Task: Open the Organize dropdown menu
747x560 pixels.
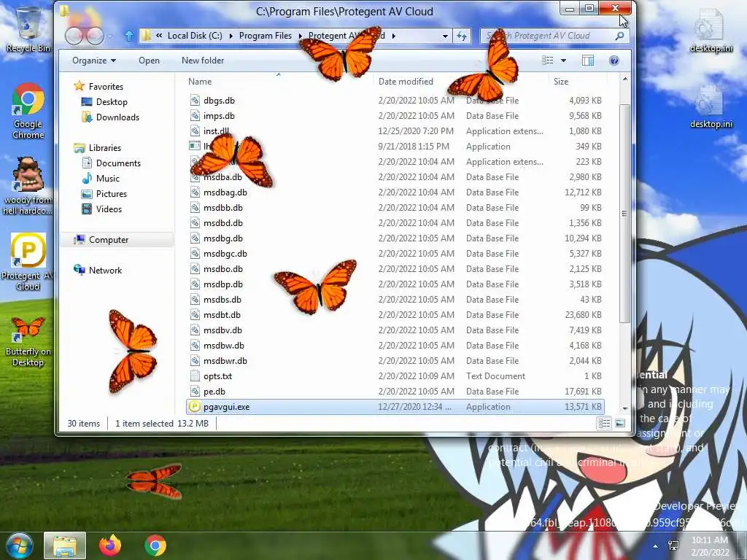Action: [94, 61]
